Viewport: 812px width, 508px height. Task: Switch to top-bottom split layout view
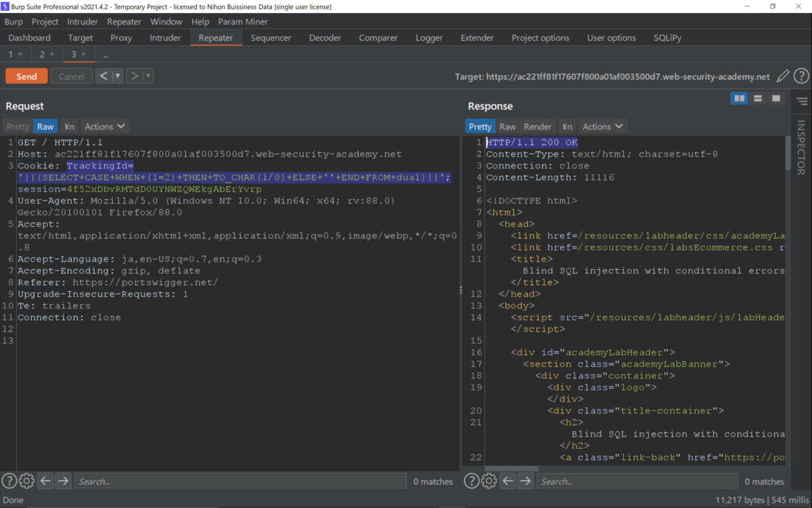[x=758, y=99]
